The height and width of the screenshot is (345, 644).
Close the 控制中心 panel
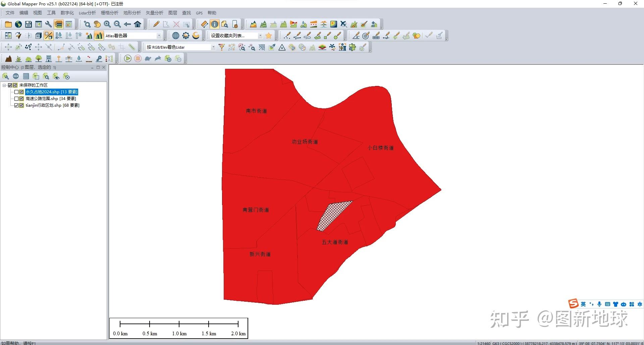104,67
